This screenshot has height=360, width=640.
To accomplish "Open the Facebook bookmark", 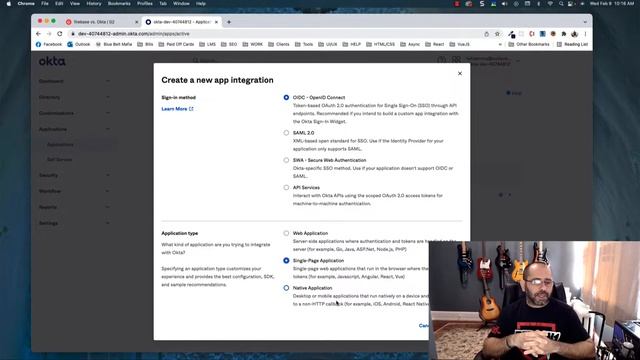I will tap(49, 44).
